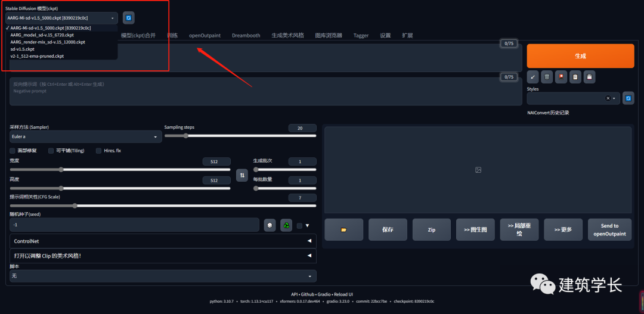Adjust the 每批数量 batch size slider
This screenshot has height=314, width=644.
[284, 188]
